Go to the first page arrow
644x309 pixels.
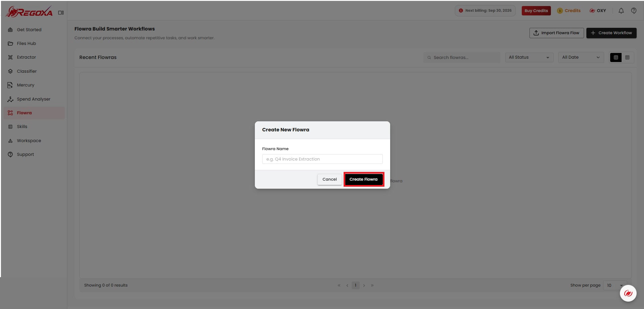[x=339, y=286]
